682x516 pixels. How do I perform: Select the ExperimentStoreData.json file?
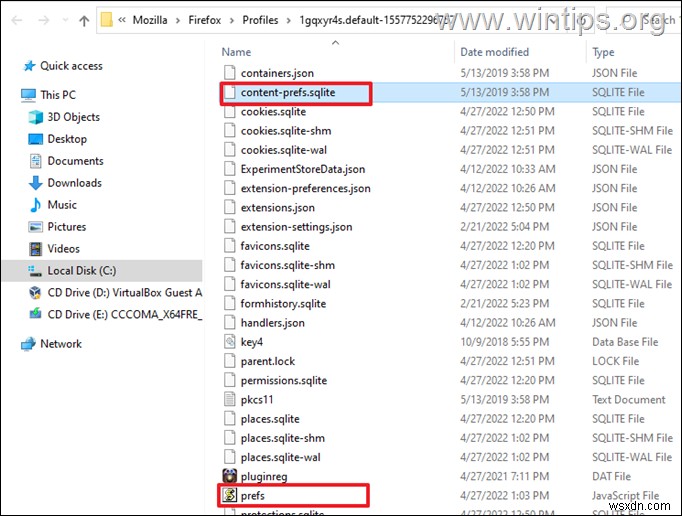(x=303, y=169)
